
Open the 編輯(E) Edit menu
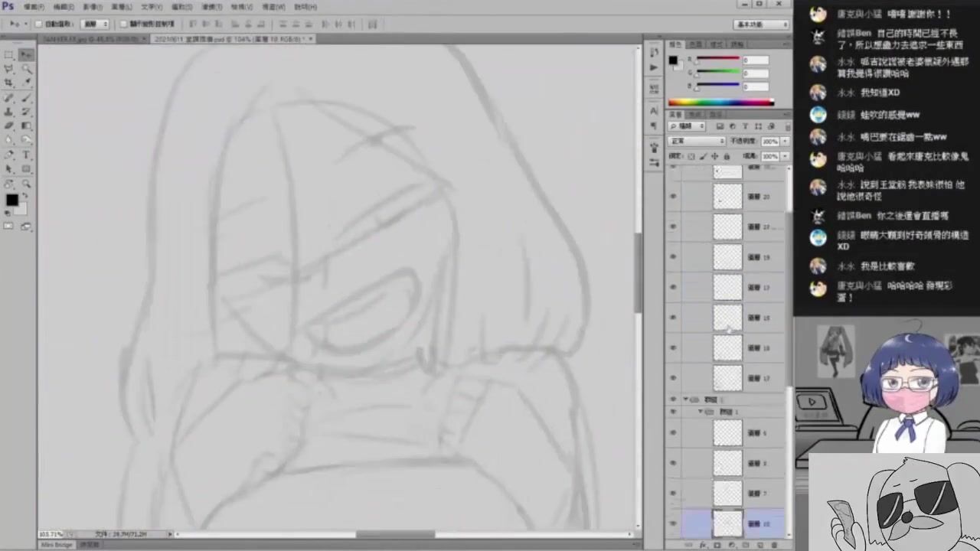point(64,7)
